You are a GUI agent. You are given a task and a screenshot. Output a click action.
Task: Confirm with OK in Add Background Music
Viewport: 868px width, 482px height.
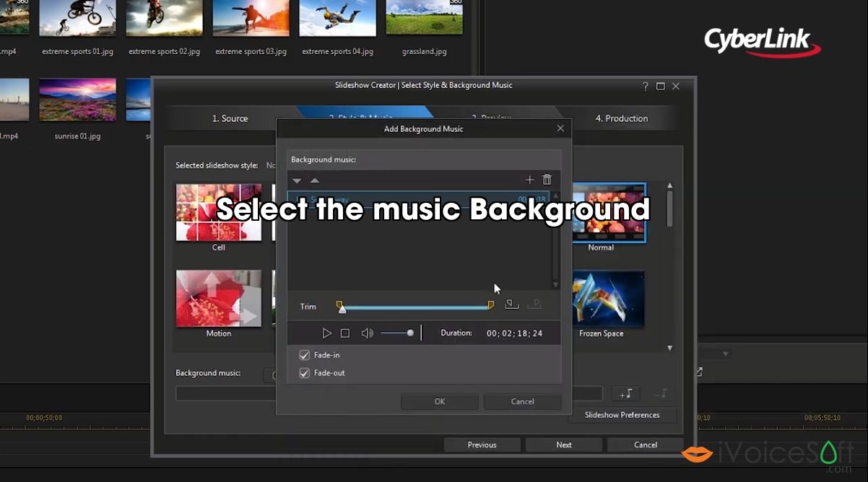tap(440, 402)
